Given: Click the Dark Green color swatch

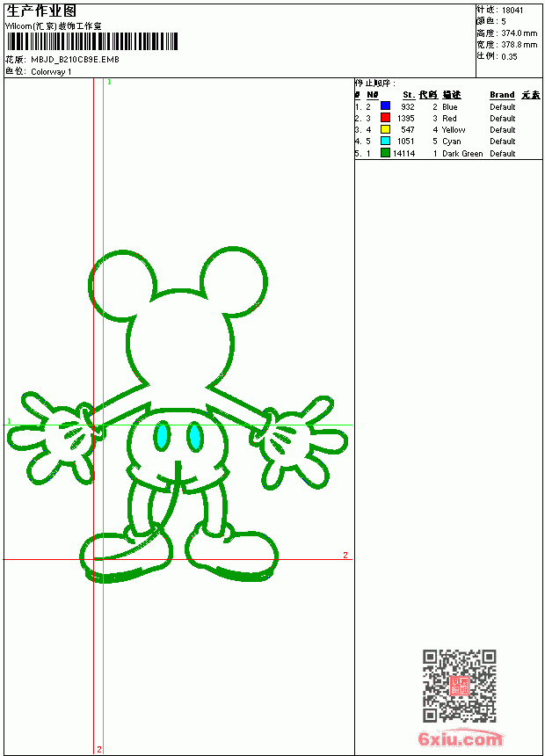Looking at the screenshot, I should [x=385, y=153].
